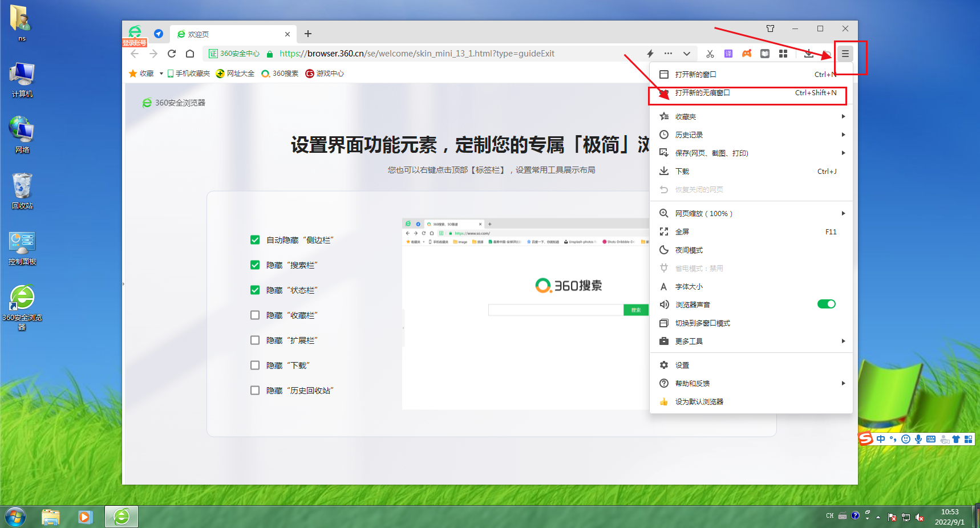Click the browser preview thumbnail image
The image size is (980, 528).
point(525,314)
